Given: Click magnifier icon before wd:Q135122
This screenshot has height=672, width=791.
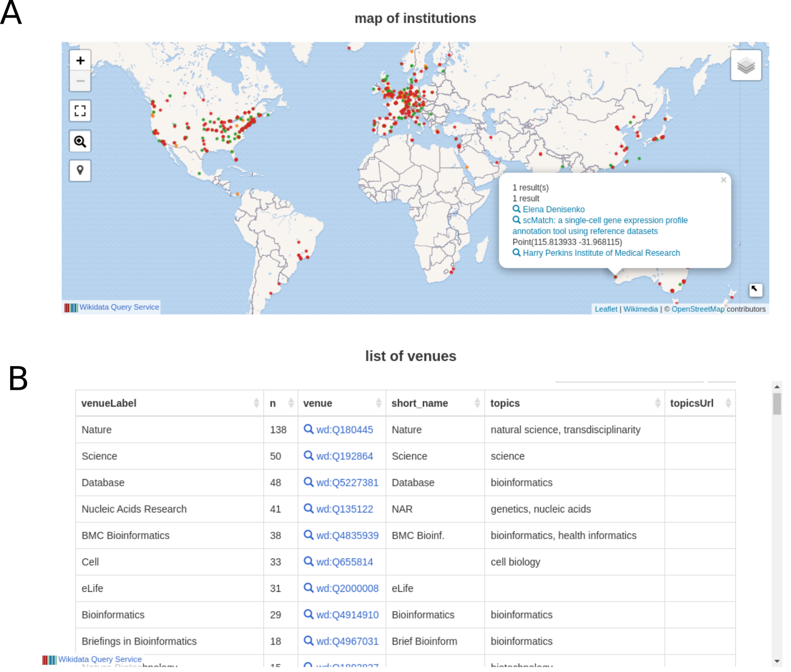Looking at the screenshot, I should click(309, 508).
